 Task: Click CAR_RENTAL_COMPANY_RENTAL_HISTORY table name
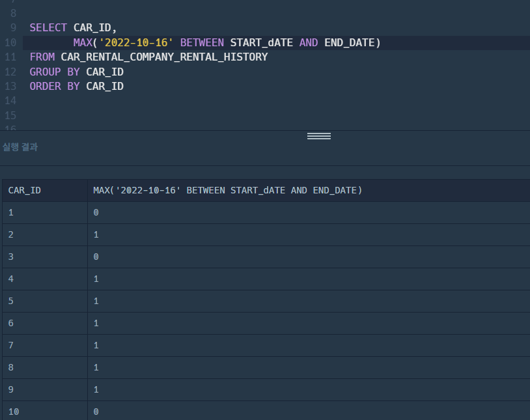(164, 57)
